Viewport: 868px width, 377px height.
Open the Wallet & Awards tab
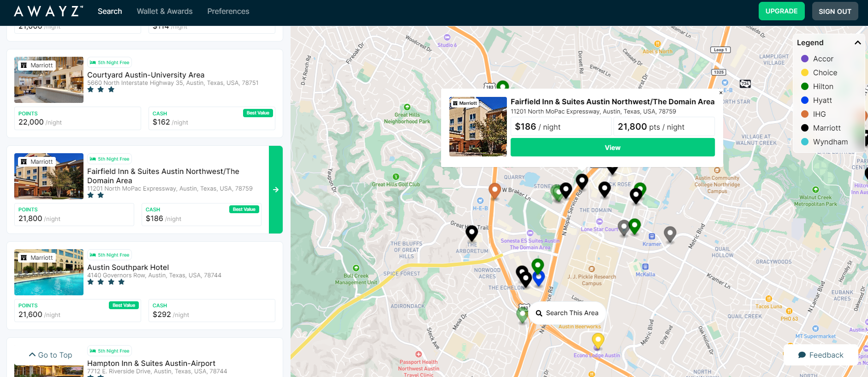165,11
